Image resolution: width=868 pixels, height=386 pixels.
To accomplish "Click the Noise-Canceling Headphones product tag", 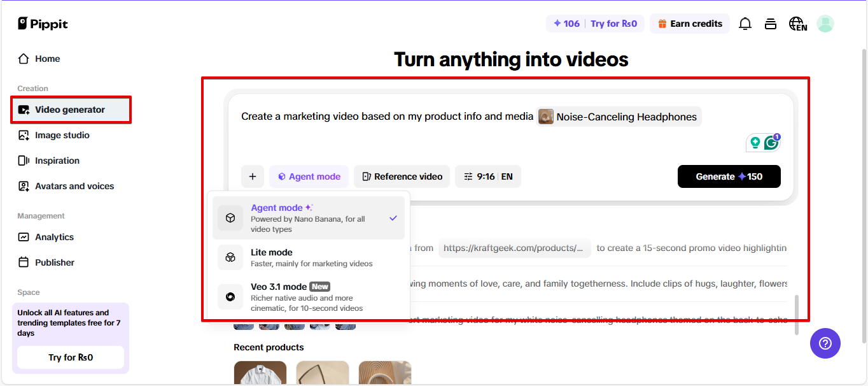I will coord(618,116).
